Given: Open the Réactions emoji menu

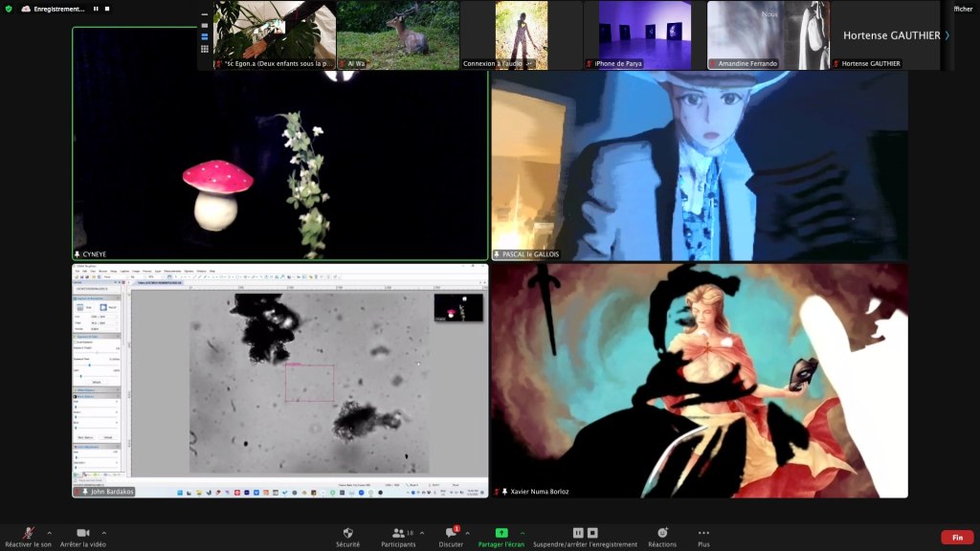Looking at the screenshot, I should point(661,533).
